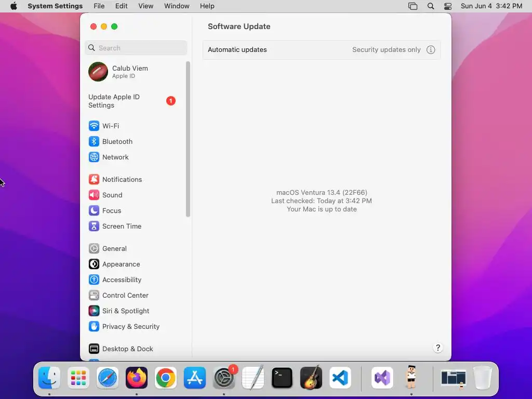Click the Automatic updates info icon
Screen dimensions: 532x399
click(431, 50)
